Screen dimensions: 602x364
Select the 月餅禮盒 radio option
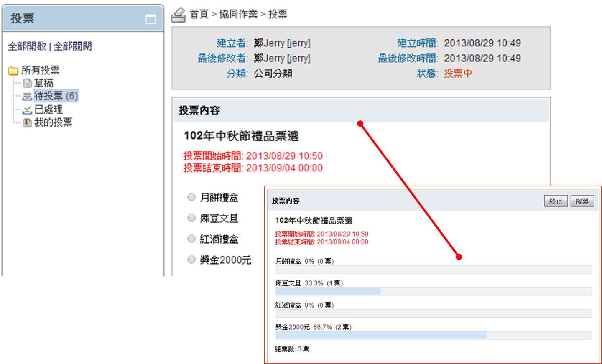coord(191,197)
